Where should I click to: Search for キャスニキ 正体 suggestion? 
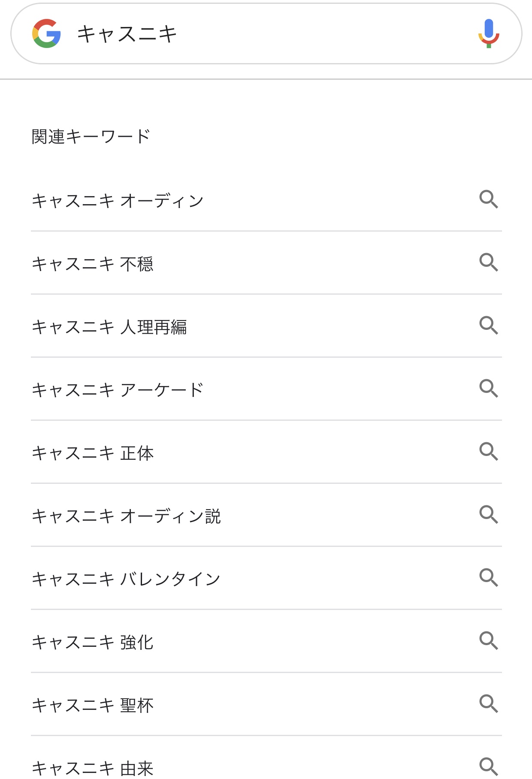93,453
